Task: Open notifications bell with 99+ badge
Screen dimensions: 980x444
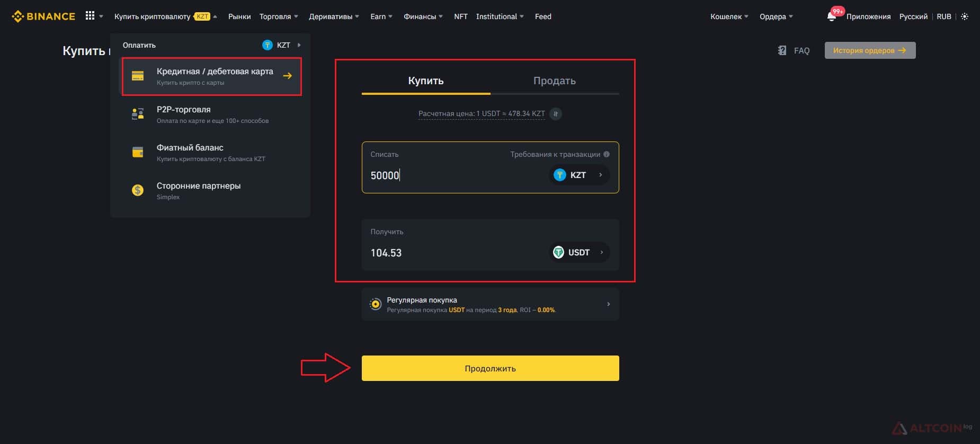Action: click(832, 16)
